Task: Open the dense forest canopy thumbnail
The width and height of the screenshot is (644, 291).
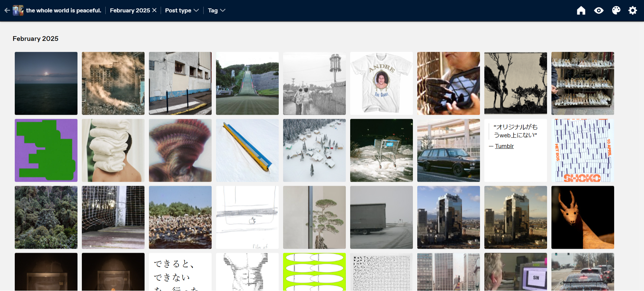Action: pyautogui.click(x=46, y=218)
